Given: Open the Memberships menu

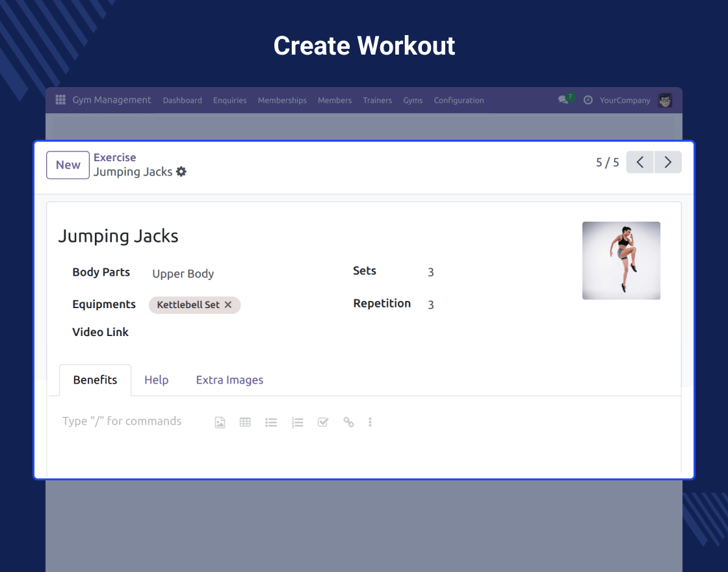Looking at the screenshot, I should point(282,100).
